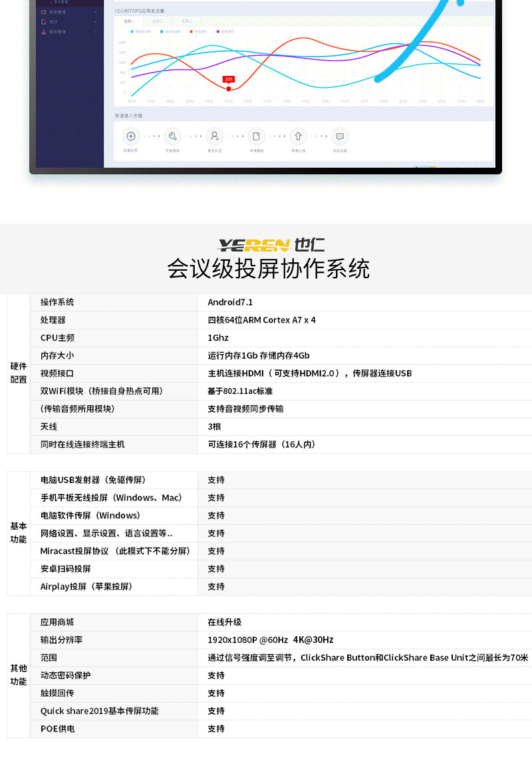Switch to the first chart tab 应用一

point(129,21)
